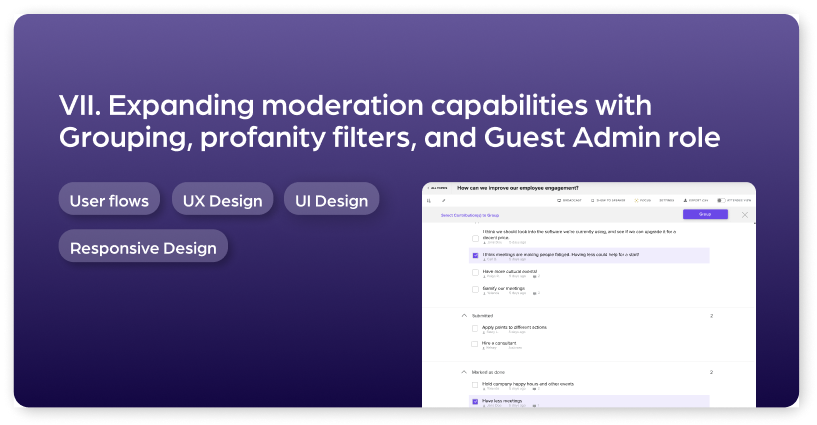
Task: Activate the Focus star icon
Action: 636,201
